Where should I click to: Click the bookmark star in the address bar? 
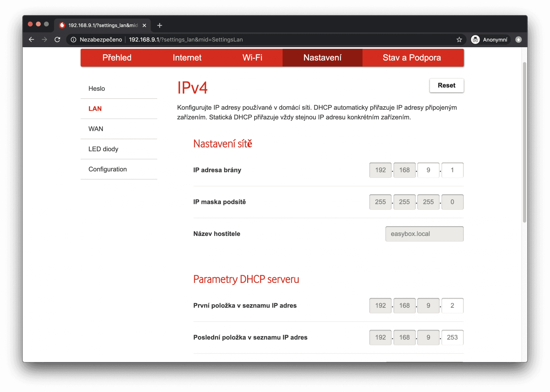point(459,40)
